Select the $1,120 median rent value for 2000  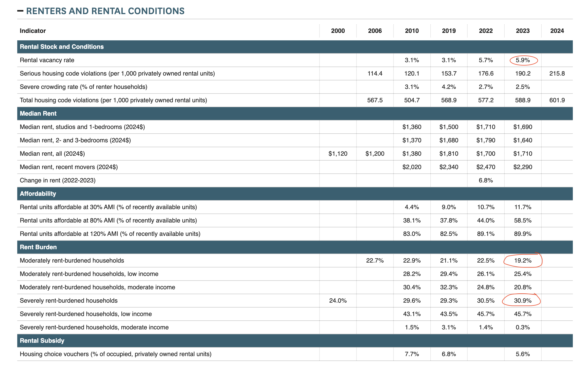[338, 154]
